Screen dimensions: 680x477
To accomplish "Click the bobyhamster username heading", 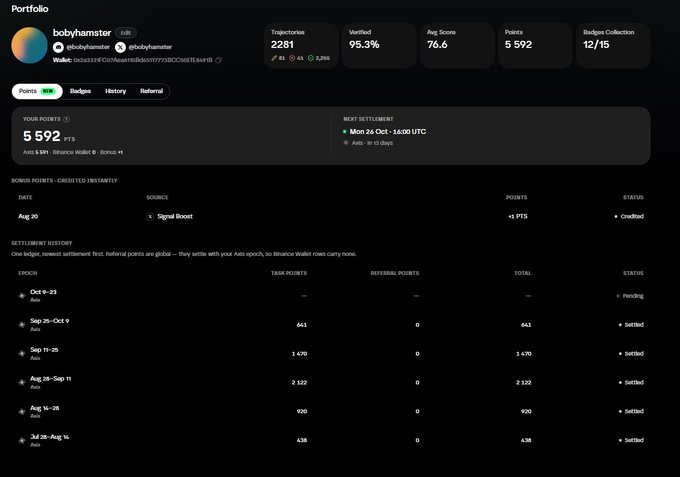I will 82,33.
